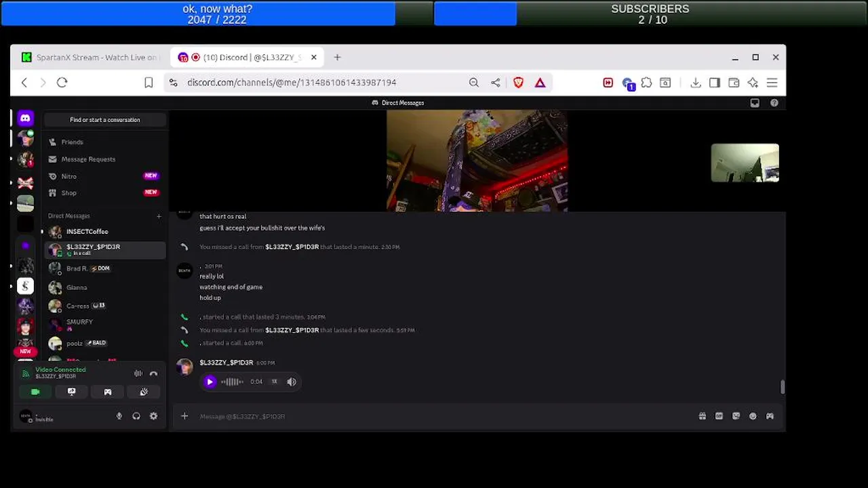Seek in voice message waveform
The width and height of the screenshot is (868, 488).
click(x=232, y=382)
